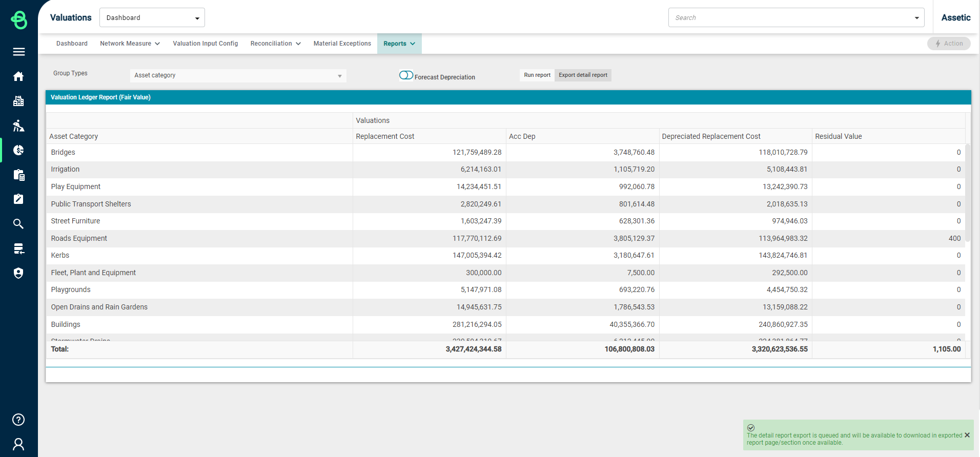Expand the Dashboard selector dropdown

coord(152,18)
